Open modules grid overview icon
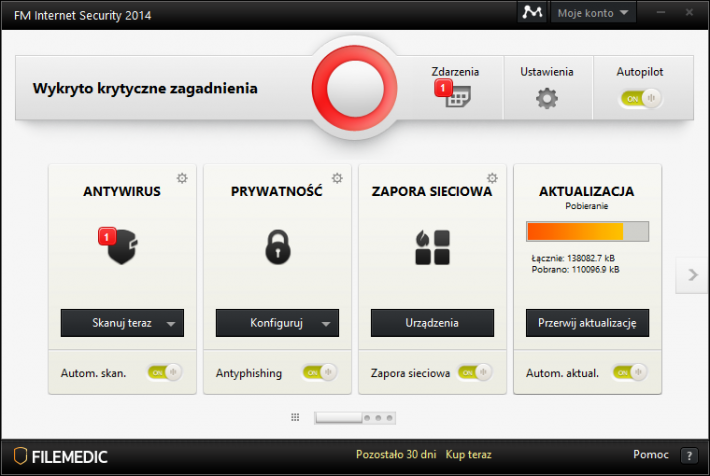Screen dimensions: 710x476 (295, 417)
